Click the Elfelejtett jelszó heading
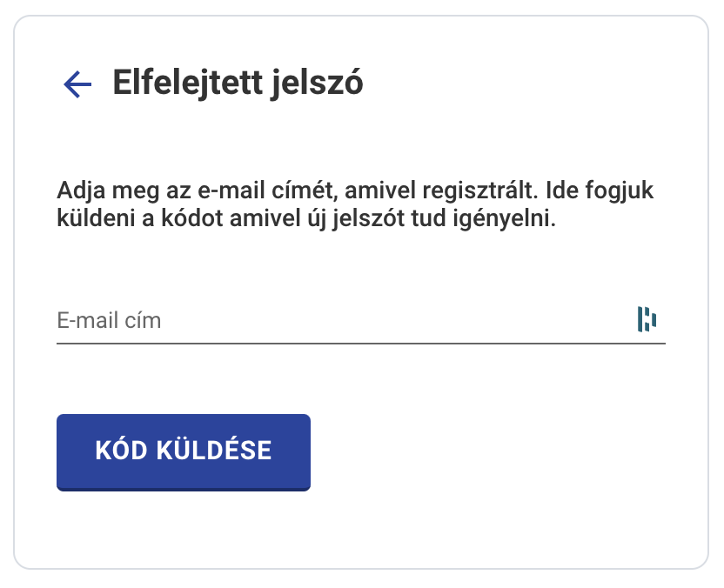 (x=238, y=84)
